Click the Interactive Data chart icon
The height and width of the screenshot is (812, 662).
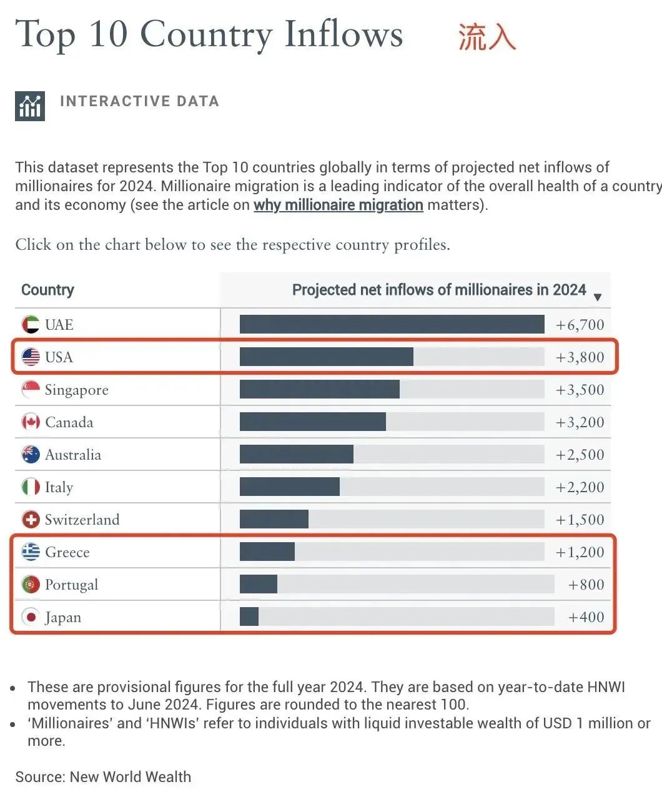coord(30,106)
